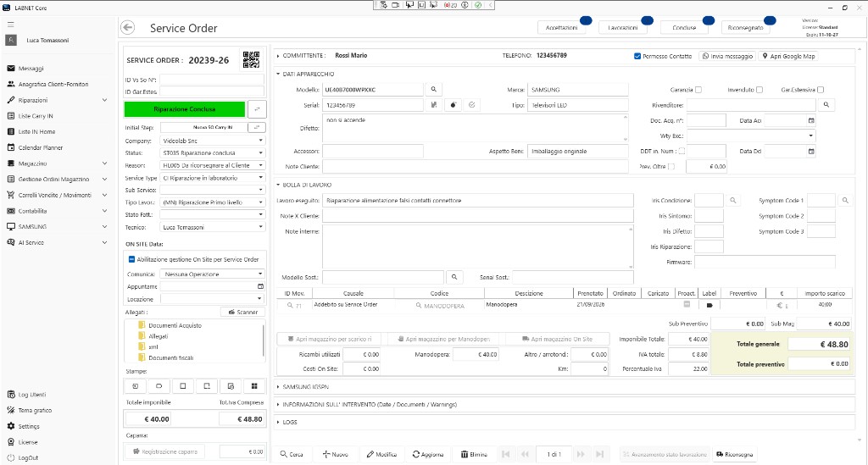Click the Note interne text area
Image resolution: width=868 pixels, height=465 pixels.
(x=478, y=246)
